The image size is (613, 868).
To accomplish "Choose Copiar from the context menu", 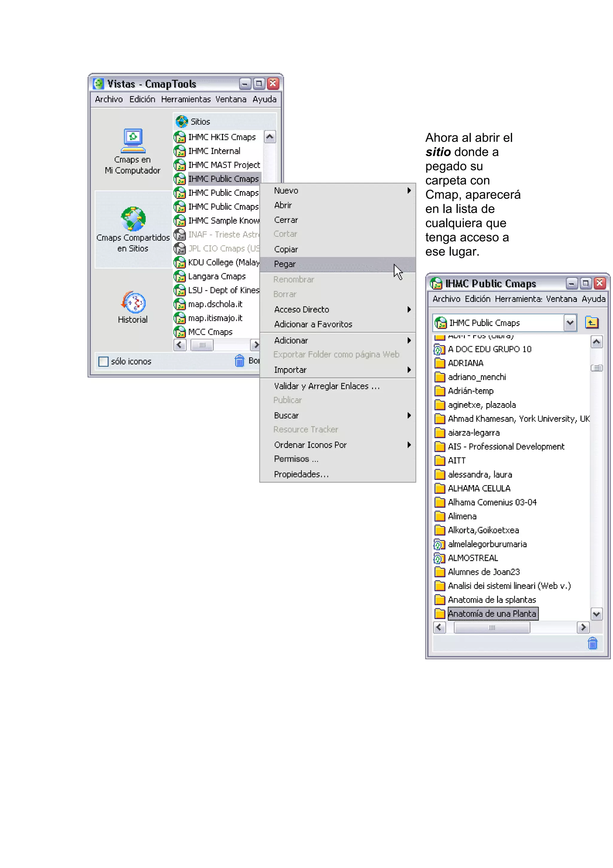I will point(338,249).
